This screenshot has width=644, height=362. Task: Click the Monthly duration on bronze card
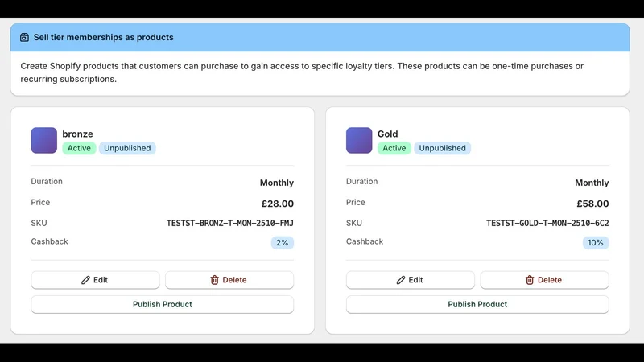pyautogui.click(x=277, y=183)
